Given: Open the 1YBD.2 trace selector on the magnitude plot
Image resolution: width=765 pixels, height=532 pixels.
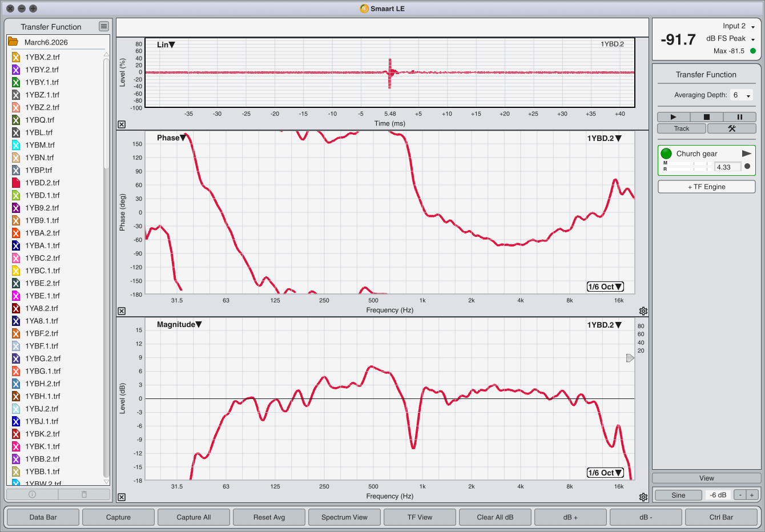Looking at the screenshot, I should (604, 325).
